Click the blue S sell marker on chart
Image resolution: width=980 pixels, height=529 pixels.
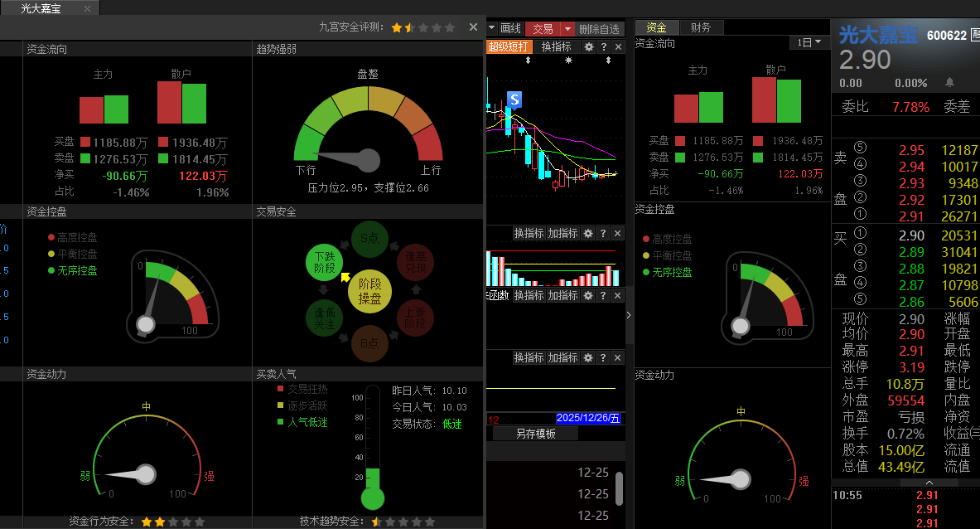click(x=514, y=99)
